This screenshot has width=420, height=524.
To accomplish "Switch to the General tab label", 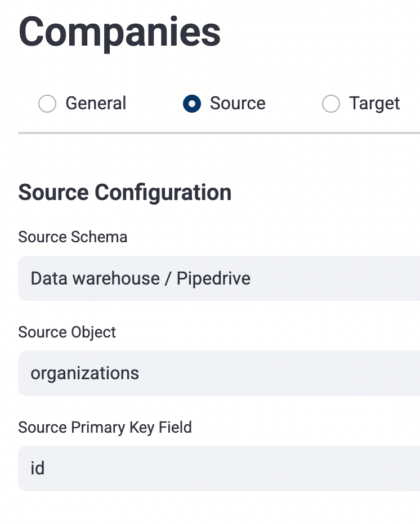I will coord(96,103).
